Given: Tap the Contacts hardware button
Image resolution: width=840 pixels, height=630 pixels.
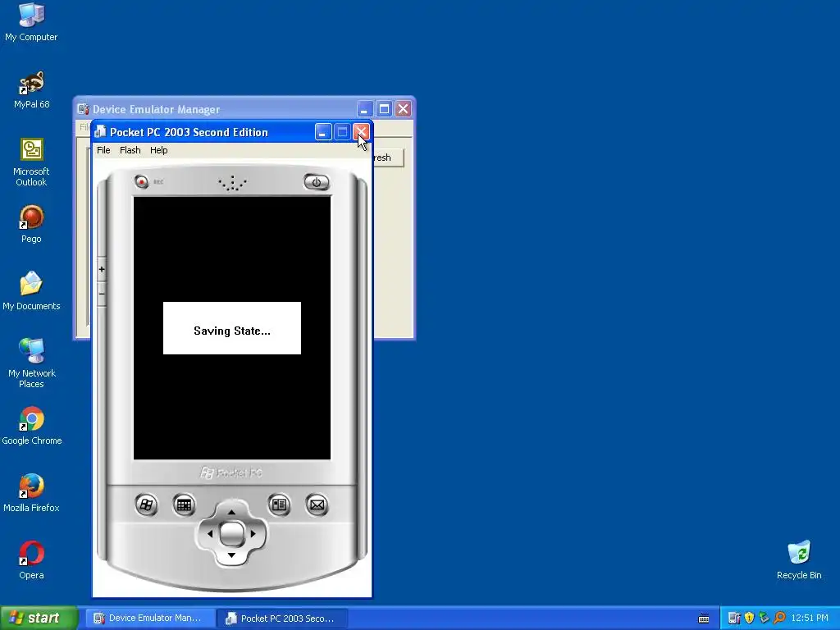Looking at the screenshot, I should [x=279, y=504].
